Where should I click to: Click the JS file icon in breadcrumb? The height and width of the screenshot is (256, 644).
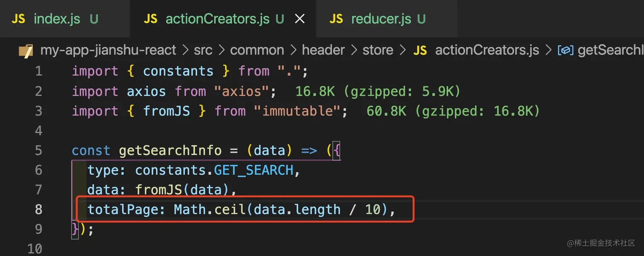[x=420, y=51]
